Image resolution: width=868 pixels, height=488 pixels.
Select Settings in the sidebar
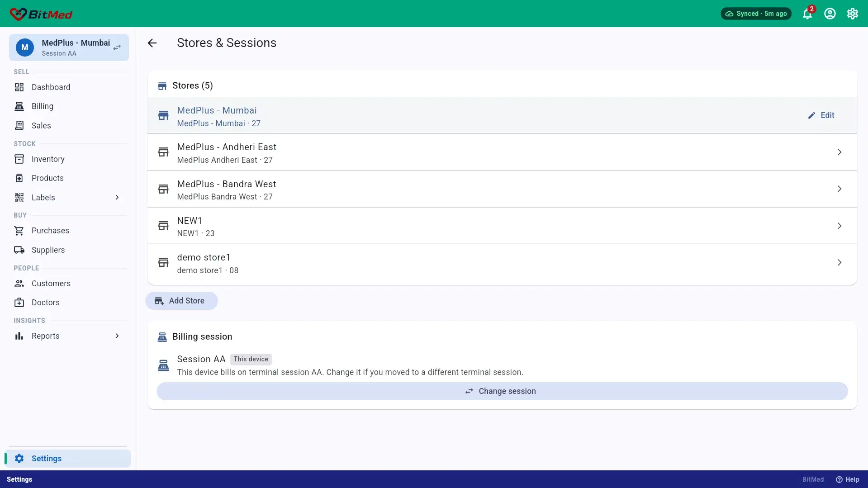(x=68, y=459)
